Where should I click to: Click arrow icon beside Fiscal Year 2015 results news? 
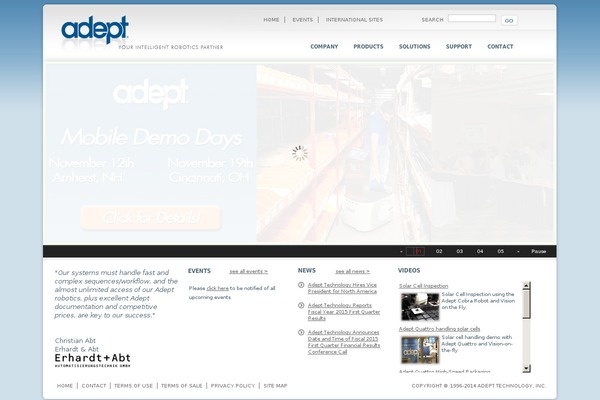[x=301, y=305]
